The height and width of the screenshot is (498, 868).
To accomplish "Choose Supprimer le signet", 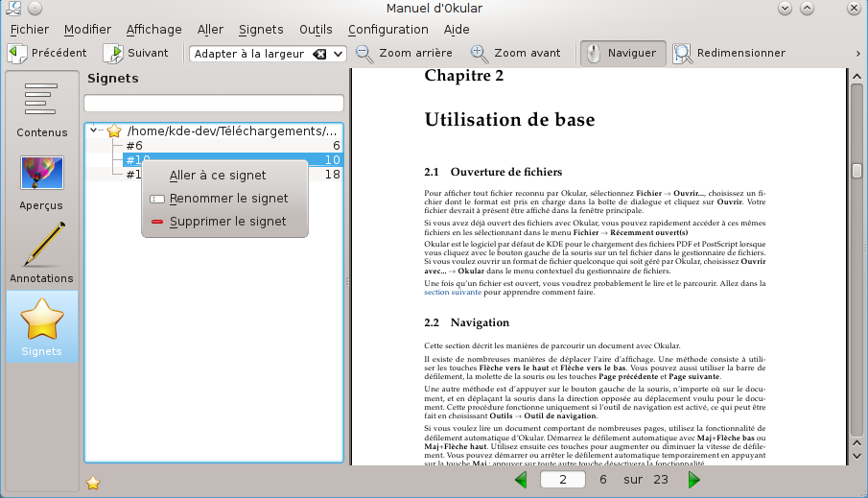I will [x=227, y=222].
